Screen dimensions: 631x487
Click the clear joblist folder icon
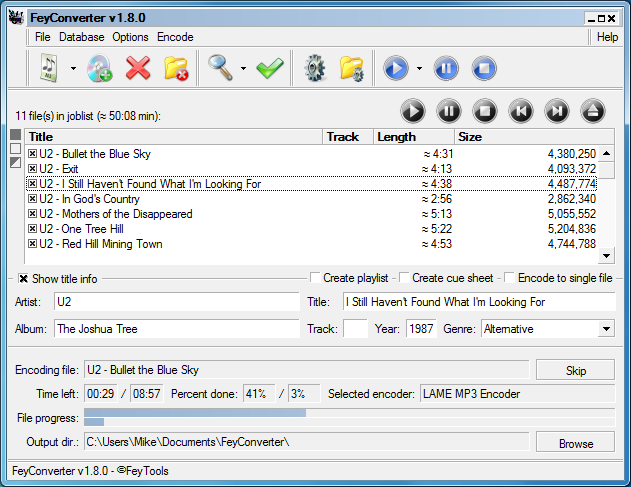point(176,68)
